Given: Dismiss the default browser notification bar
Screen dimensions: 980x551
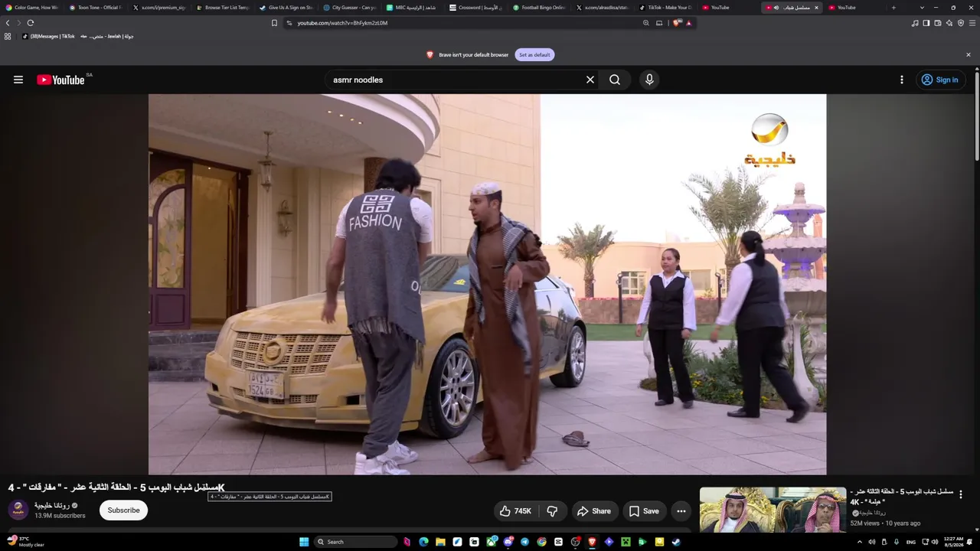Looking at the screenshot, I should point(969,55).
